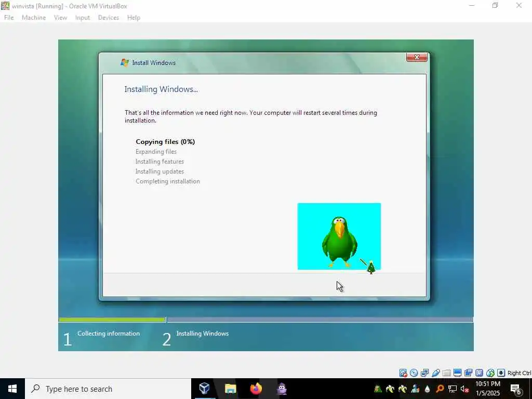Click the green parrot image
This screenshot has height=399, width=532.
pos(339,242)
